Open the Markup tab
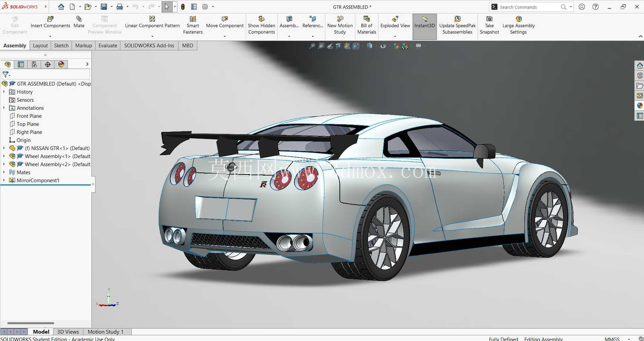This screenshot has height=341, width=644. (x=83, y=46)
